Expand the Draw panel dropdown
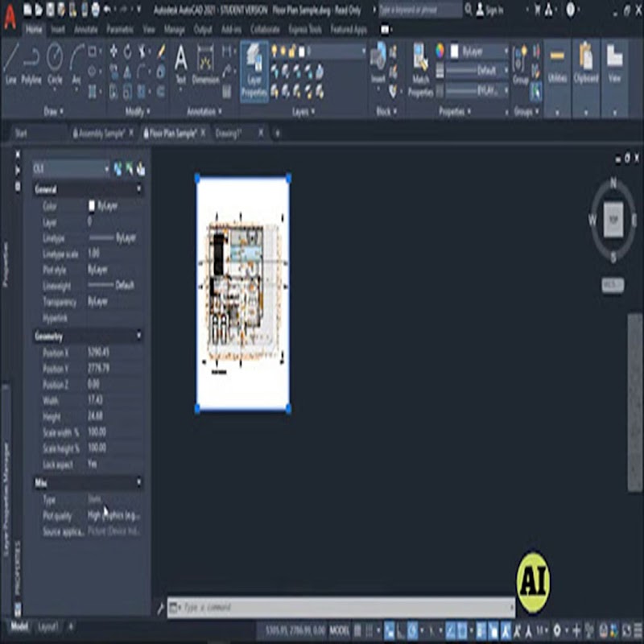 [53, 111]
